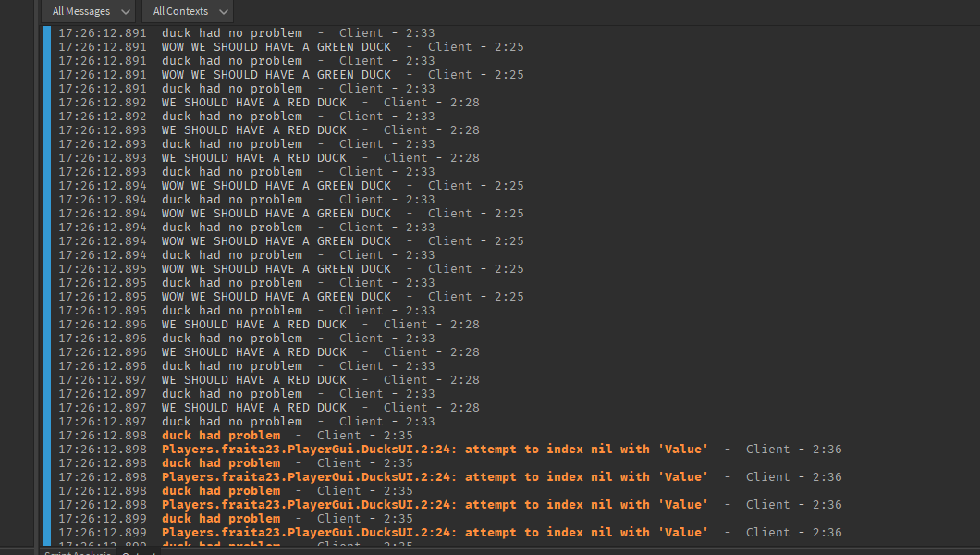Image resolution: width=980 pixels, height=555 pixels.
Task: Select the last WOW GREEN DUCK message
Action: click(x=276, y=297)
